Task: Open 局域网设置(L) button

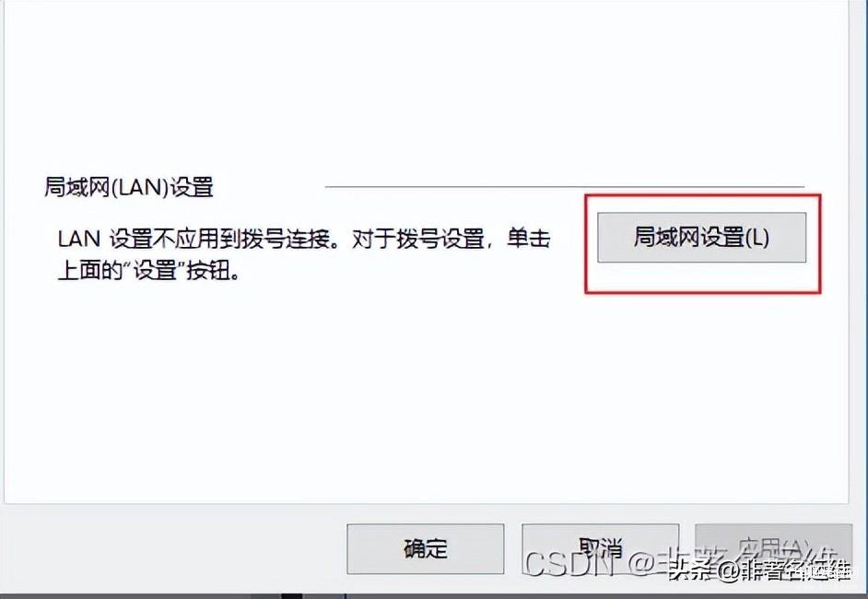Action: 701,238
